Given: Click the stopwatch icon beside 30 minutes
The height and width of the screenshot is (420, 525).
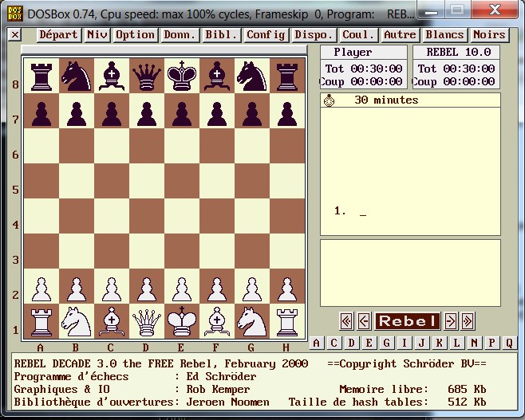Looking at the screenshot, I should coord(330,100).
